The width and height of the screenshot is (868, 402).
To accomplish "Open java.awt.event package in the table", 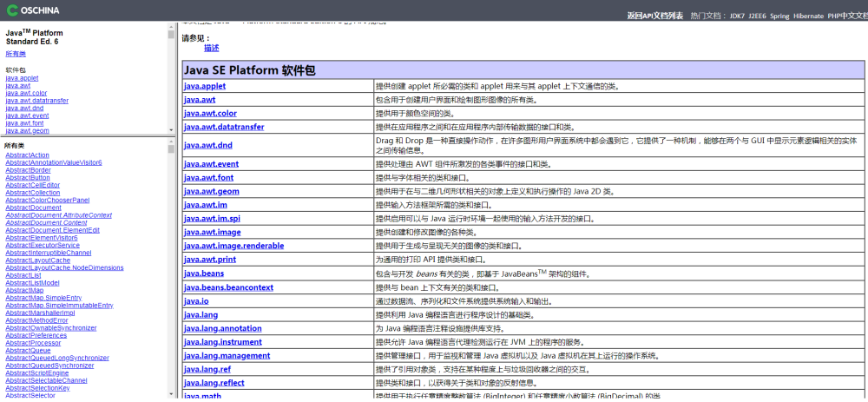I will point(212,164).
